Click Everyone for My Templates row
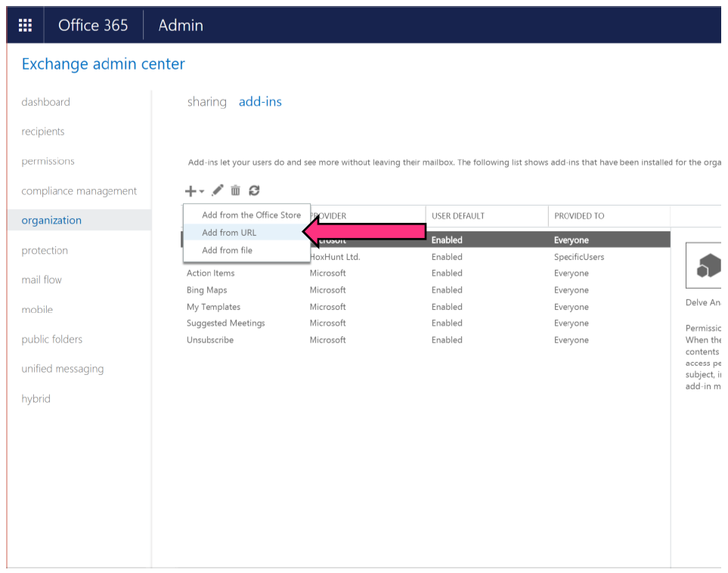This screenshot has height=573, width=728. (x=571, y=306)
